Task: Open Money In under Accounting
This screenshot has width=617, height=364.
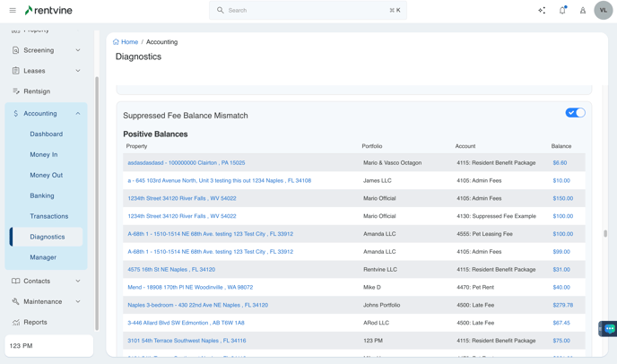Action: (x=44, y=154)
